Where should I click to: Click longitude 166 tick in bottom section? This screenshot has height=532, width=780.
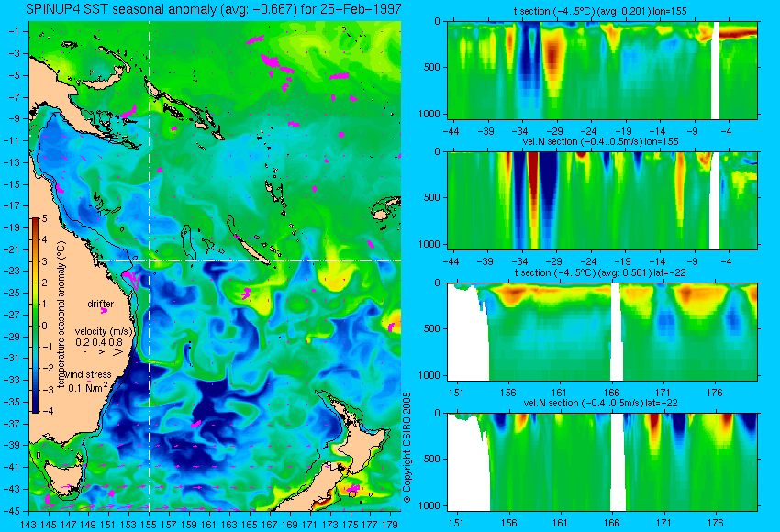611,522
